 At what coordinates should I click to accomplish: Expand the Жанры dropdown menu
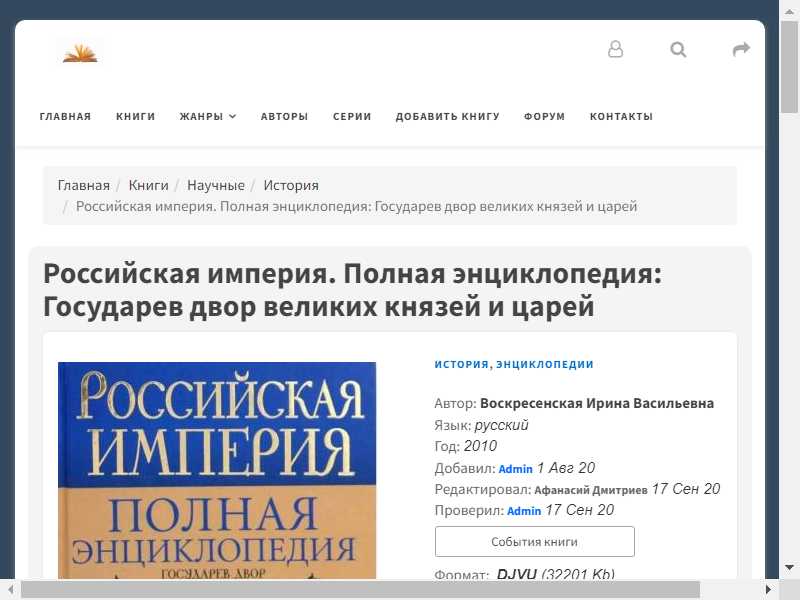tap(208, 116)
